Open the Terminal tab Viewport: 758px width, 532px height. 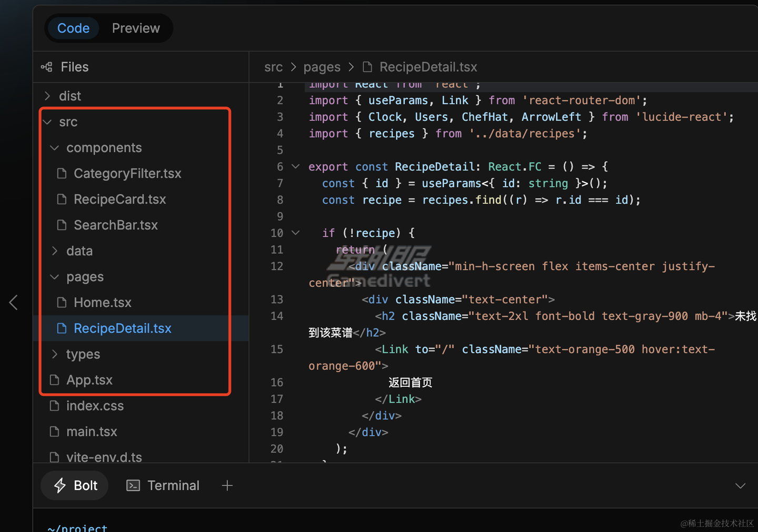[x=163, y=485]
